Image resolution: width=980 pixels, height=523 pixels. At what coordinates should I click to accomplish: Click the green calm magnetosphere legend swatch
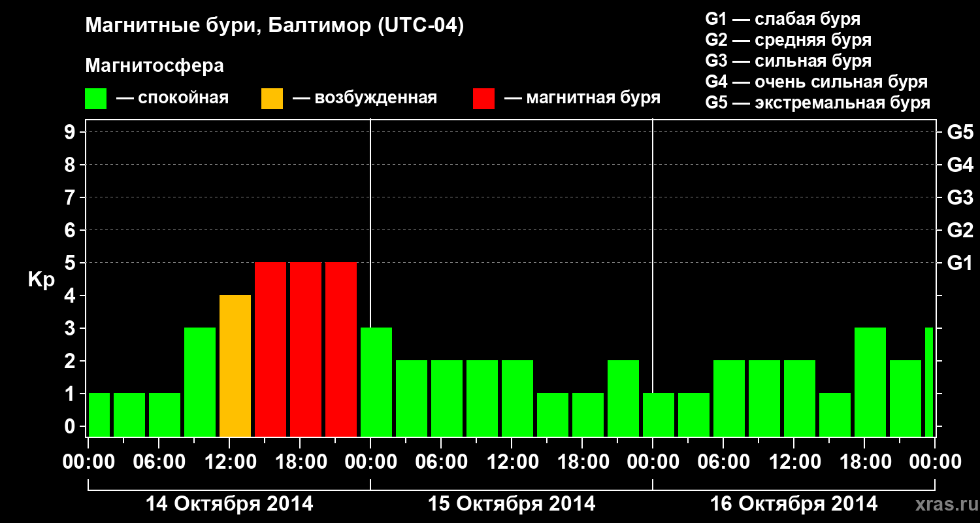(95, 99)
